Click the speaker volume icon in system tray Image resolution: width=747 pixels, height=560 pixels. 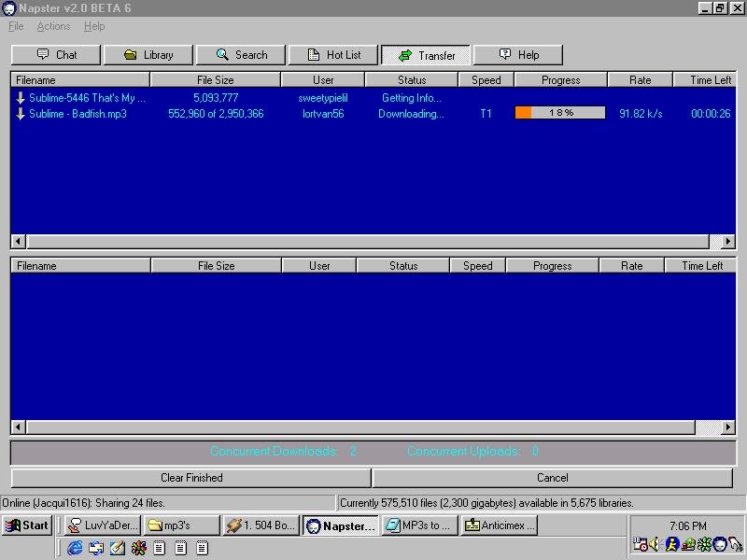[655, 544]
